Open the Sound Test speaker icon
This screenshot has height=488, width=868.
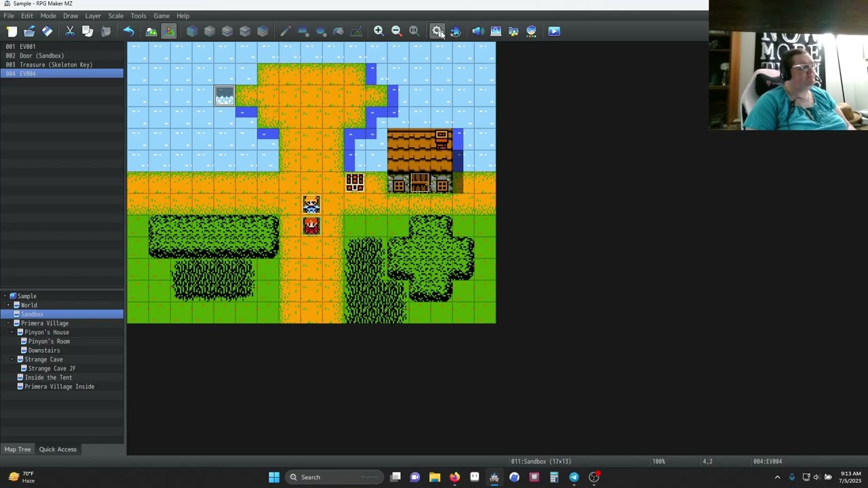478,31
